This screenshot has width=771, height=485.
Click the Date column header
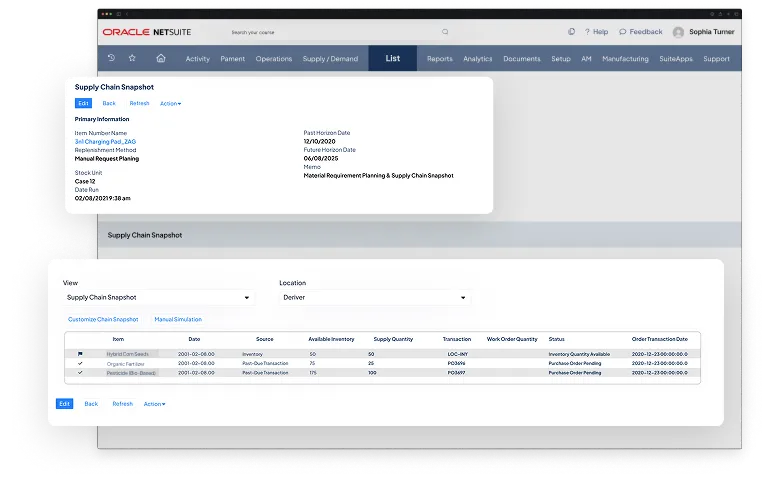(194, 339)
